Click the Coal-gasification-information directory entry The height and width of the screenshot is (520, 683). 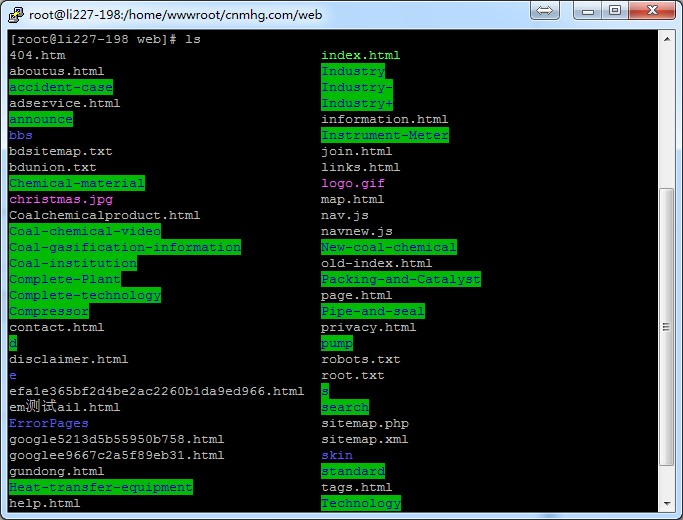(124, 247)
